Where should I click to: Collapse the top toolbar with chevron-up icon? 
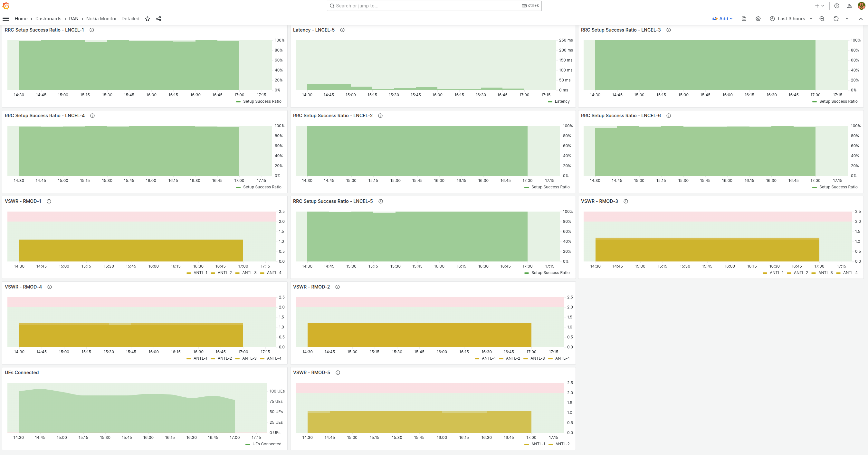pos(861,19)
